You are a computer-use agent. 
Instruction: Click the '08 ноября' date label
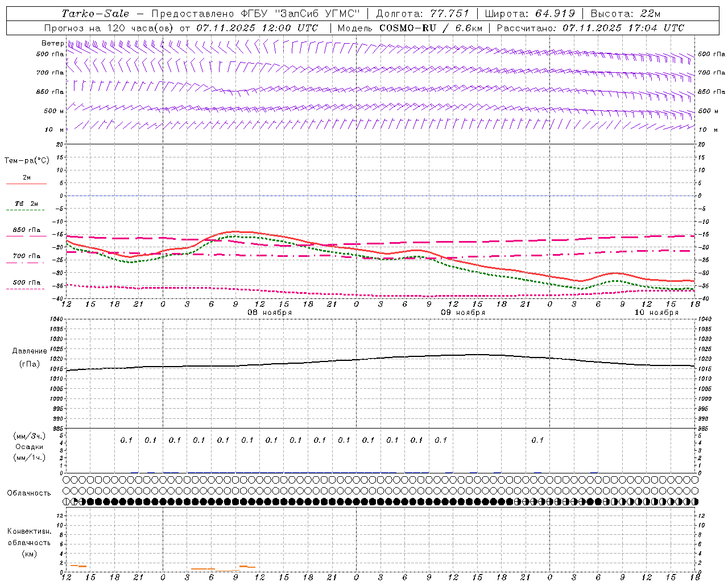coord(270,313)
